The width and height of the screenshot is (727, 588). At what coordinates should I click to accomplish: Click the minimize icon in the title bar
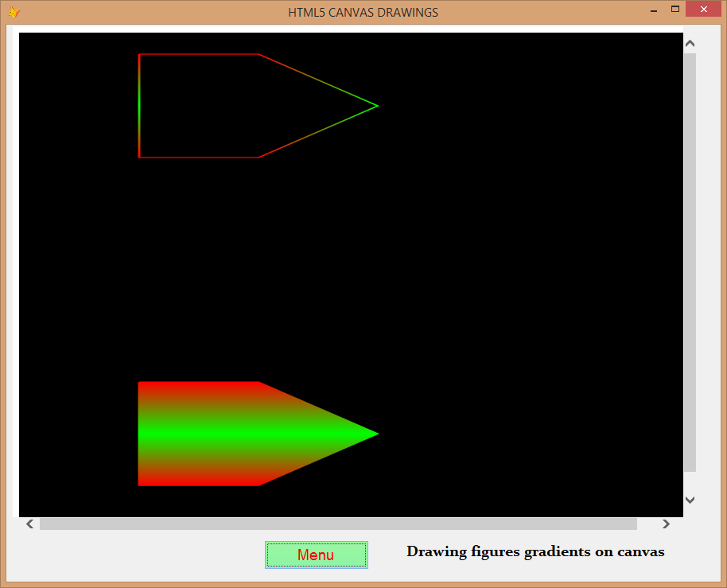coord(653,10)
